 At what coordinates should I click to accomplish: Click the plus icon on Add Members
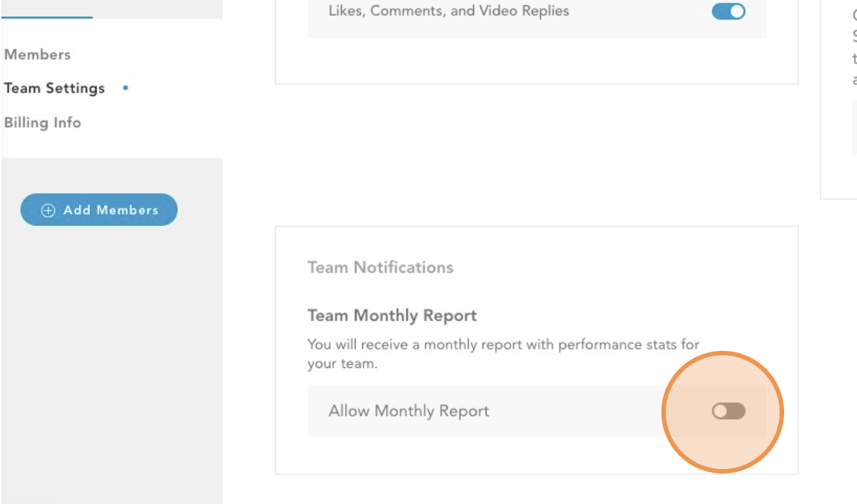(48, 210)
